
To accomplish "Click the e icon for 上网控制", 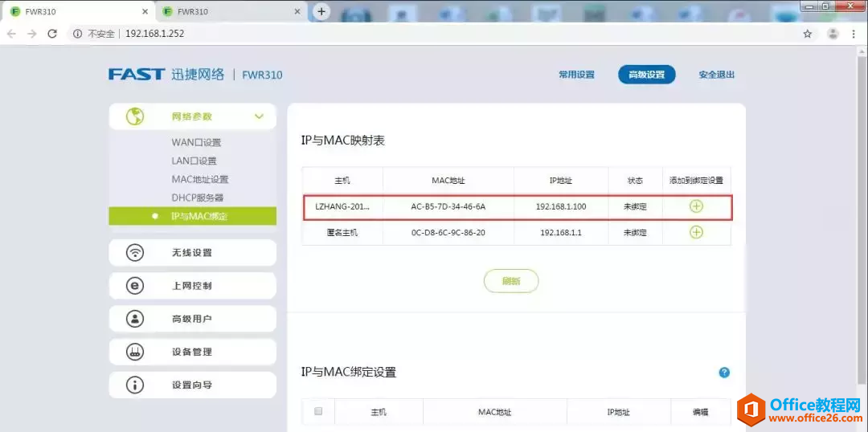I will pos(135,285).
